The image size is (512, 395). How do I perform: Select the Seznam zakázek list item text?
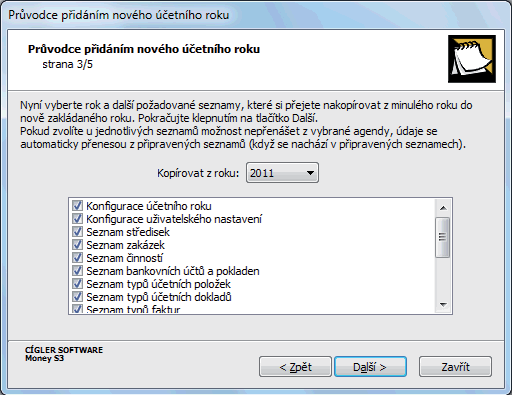125,245
